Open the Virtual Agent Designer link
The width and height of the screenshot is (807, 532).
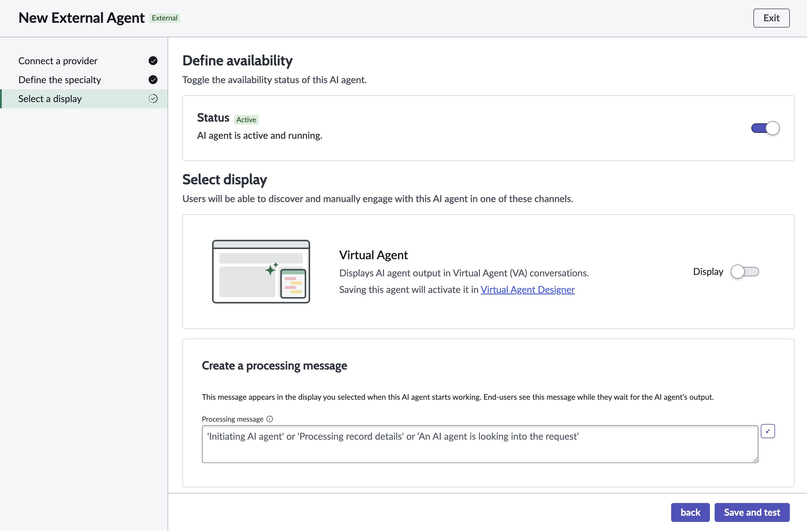point(527,289)
